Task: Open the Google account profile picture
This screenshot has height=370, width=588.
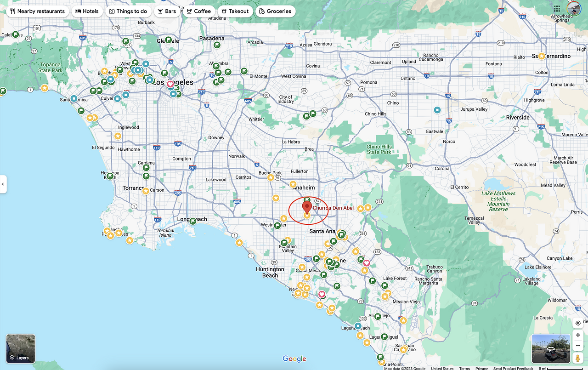Action: [574, 9]
